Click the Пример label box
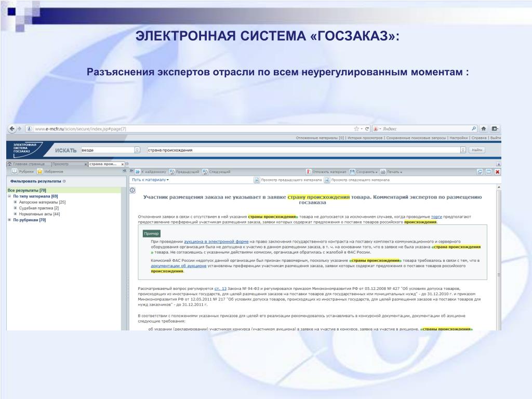The width and height of the screenshot is (532, 399). click(151, 234)
